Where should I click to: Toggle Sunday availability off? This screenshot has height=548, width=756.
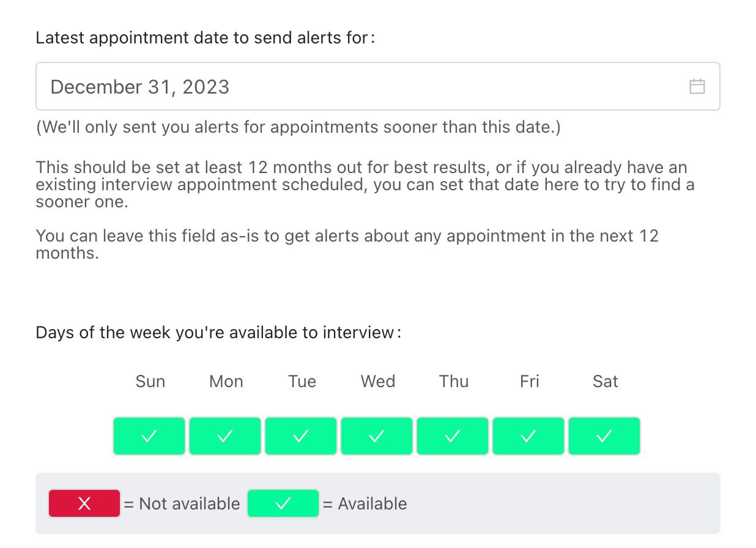click(149, 435)
